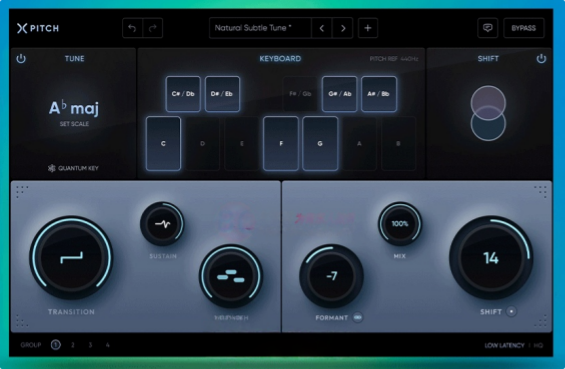Enable the D key
The height and width of the screenshot is (369, 565).
coord(202,143)
